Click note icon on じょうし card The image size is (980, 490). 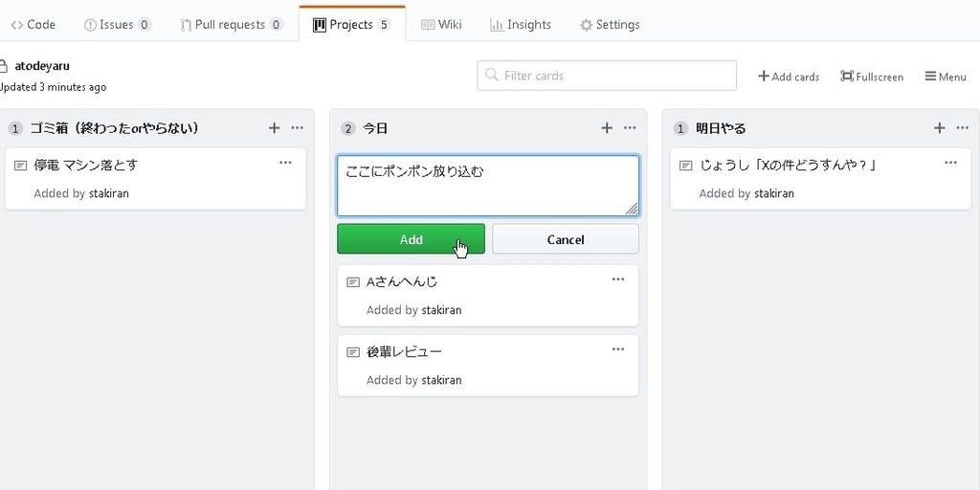point(685,166)
